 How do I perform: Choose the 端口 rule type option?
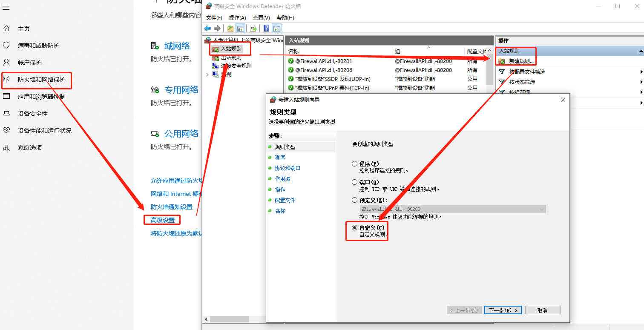pyautogui.click(x=354, y=182)
